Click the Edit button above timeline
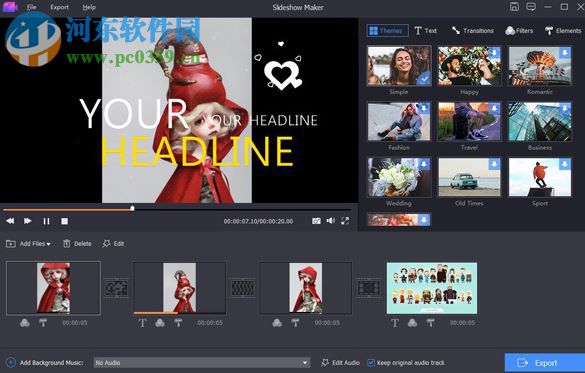Screen dimensions: 585x373 (113, 244)
